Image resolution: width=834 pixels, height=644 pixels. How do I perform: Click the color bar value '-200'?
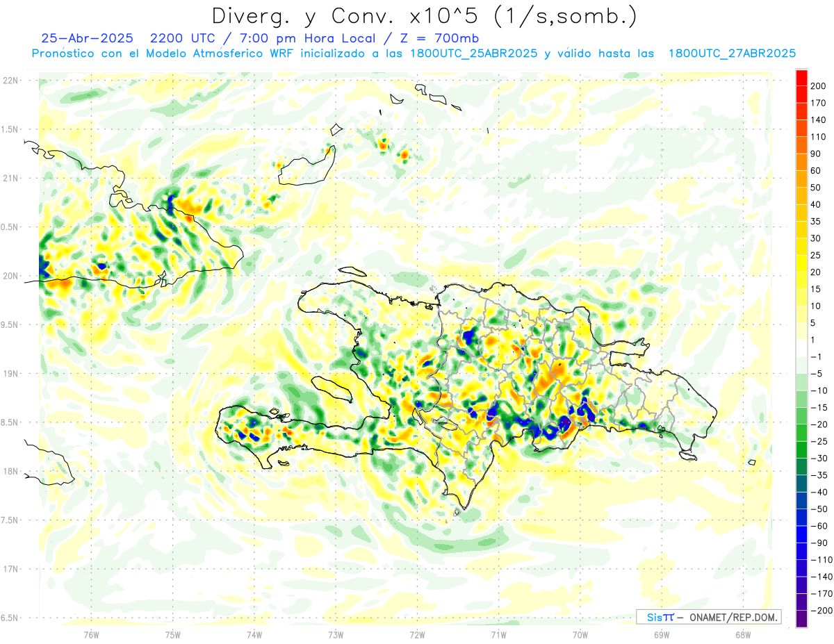(821, 611)
